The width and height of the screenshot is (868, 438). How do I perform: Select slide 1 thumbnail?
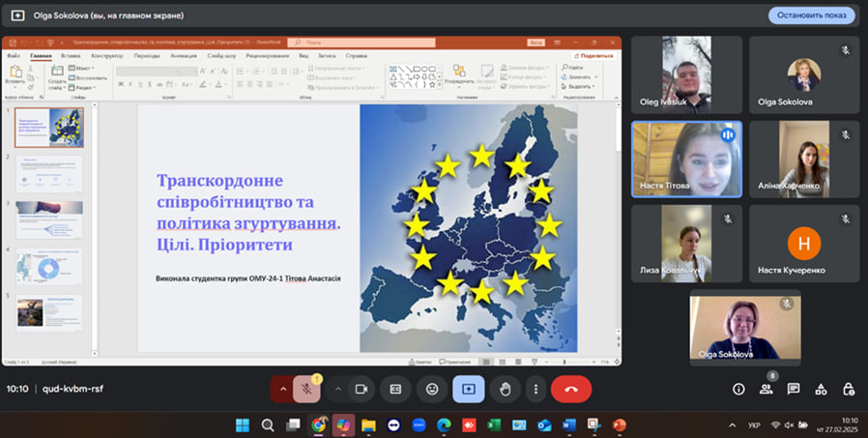tap(49, 128)
